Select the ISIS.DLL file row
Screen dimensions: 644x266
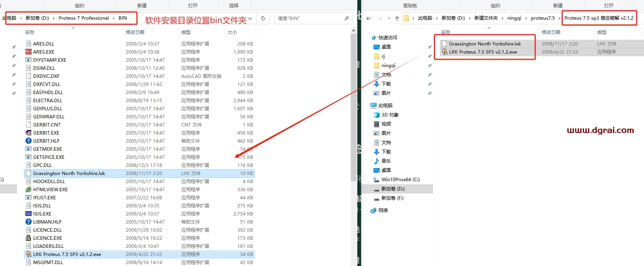tap(139, 205)
